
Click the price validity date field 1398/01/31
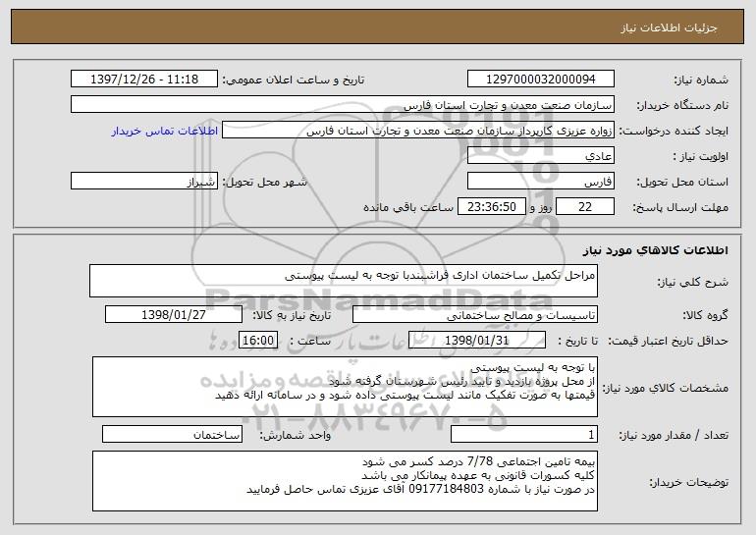[x=477, y=341]
